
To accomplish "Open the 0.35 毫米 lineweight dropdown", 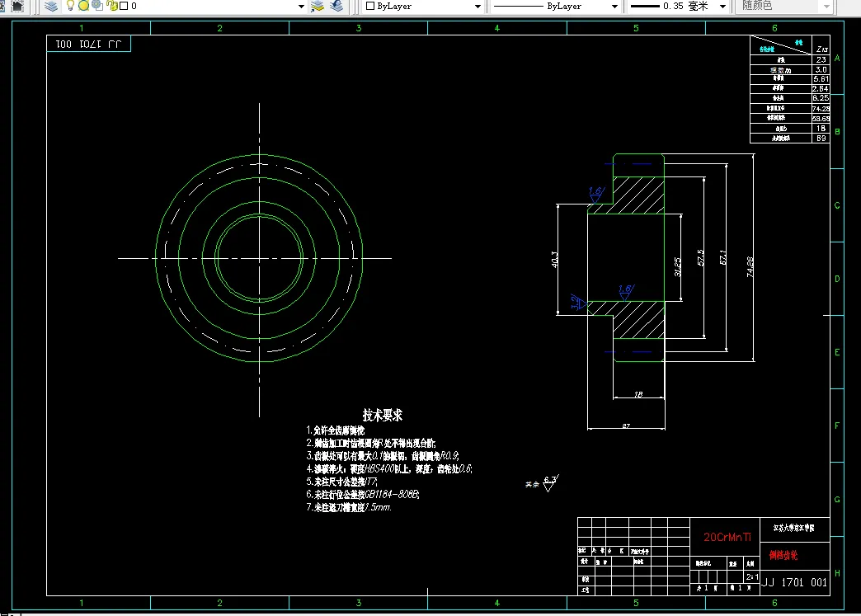I will click(x=722, y=6).
